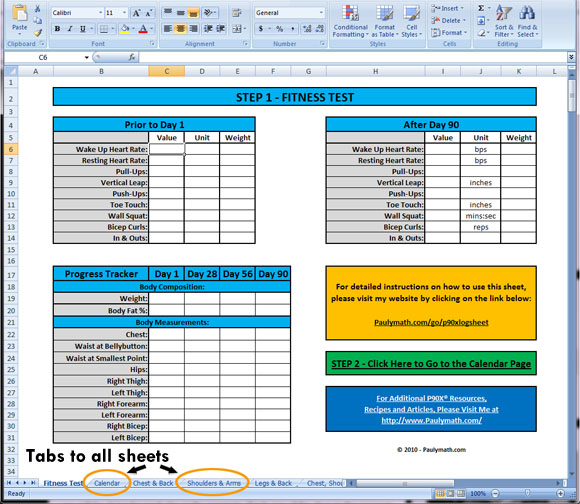Click the AutoSum sigma icon
The image size is (580, 504).
pyautogui.click(x=481, y=8)
